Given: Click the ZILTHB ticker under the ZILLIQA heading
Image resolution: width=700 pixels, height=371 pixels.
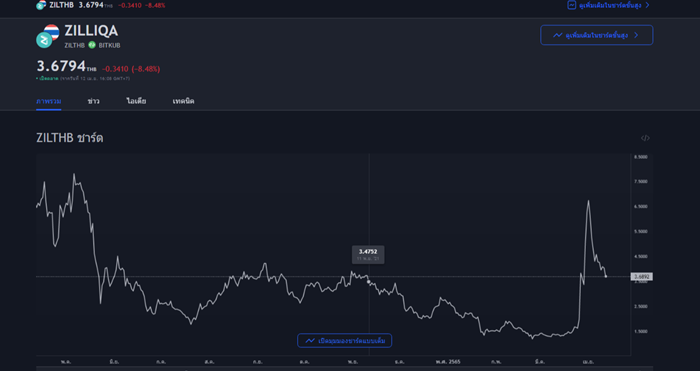Looking at the screenshot, I should tap(75, 46).
